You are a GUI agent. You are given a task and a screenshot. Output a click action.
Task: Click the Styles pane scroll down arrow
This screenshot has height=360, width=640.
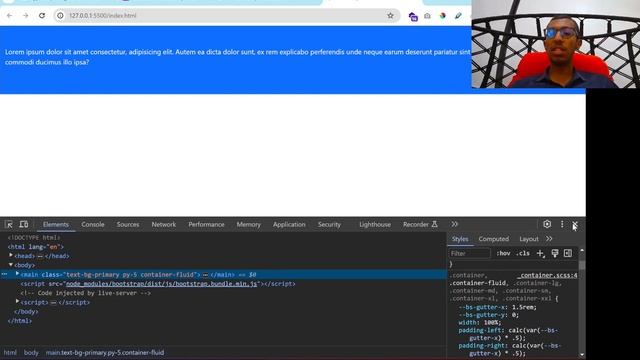coord(582,355)
